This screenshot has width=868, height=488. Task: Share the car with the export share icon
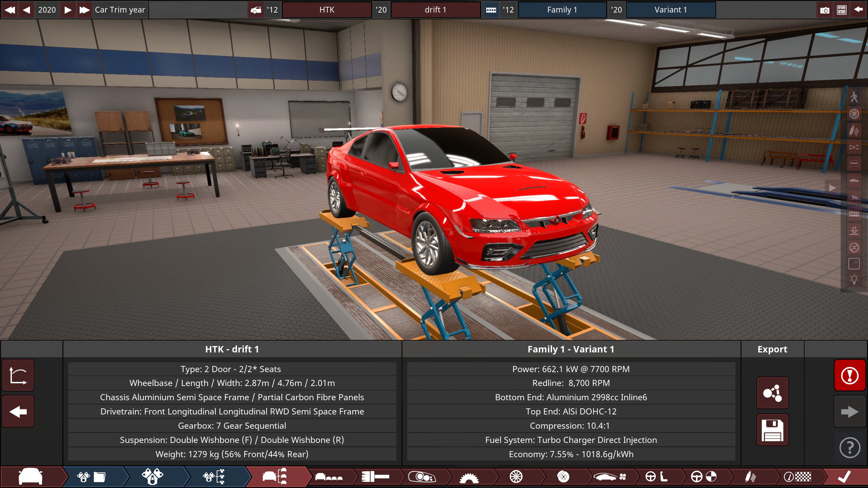click(x=772, y=393)
